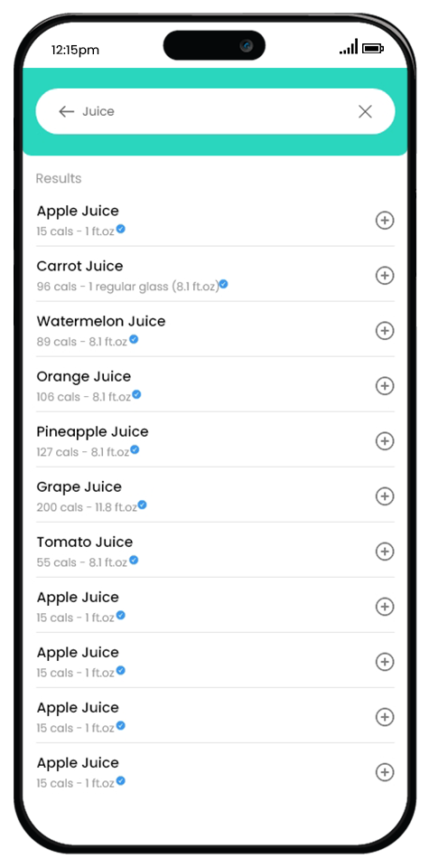This screenshot has height=868, width=429.
Task: Open the Carrot Juice result
Action: 215,275
